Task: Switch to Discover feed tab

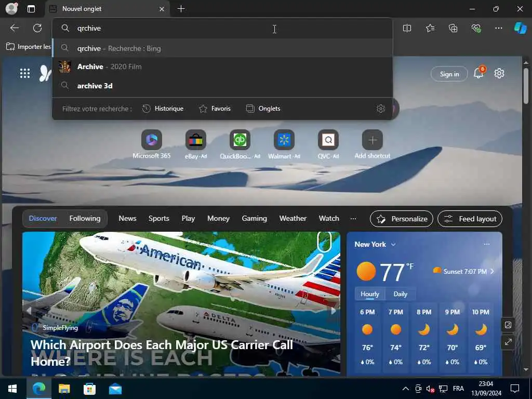Action: [43, 219]
